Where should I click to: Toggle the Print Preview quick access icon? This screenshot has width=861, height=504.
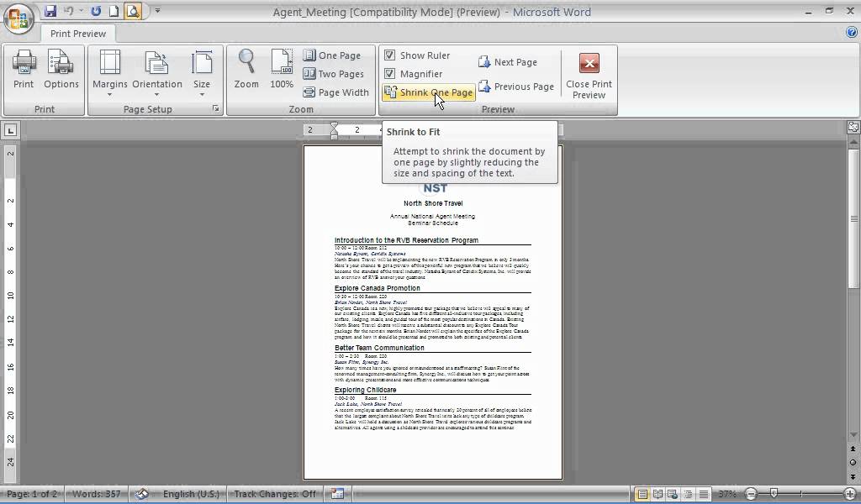(x=133, y=10)
